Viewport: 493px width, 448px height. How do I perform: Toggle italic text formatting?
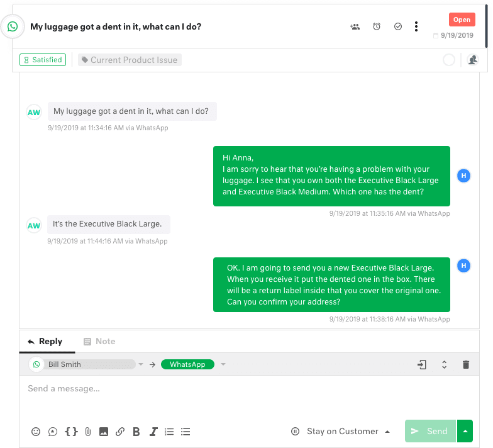[x=153, y=432]
